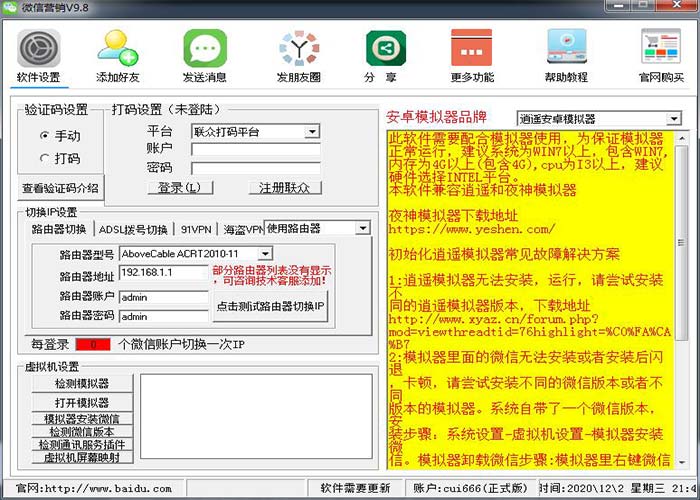
Task: Expand 使用路由器 dropdown
Action: tap(363, 228)
